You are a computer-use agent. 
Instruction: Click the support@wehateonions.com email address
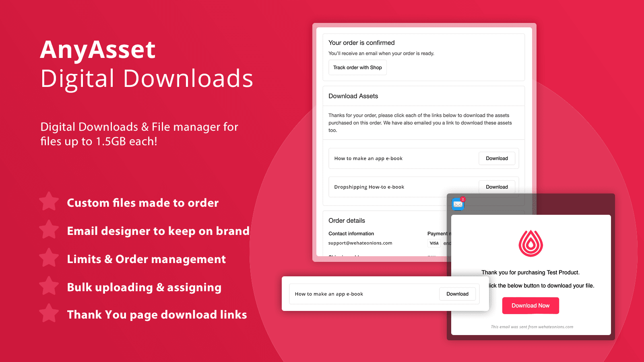[x=360, y=243]
